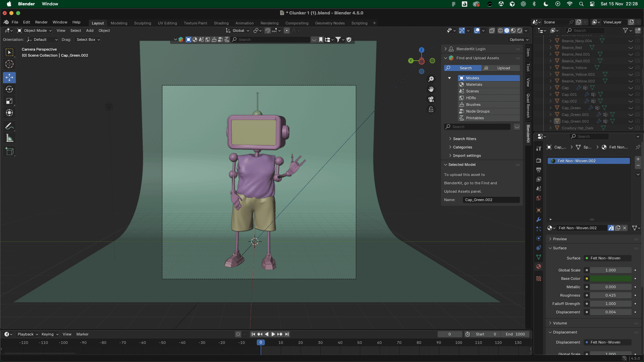Activate the Annotate tool
Screen dimensions: 644x362
point(9,126)
